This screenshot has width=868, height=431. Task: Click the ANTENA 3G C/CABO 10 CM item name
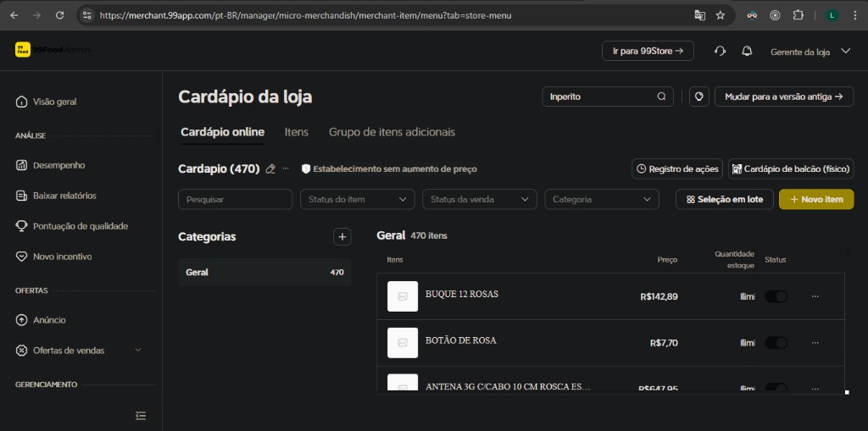point(508,387)
